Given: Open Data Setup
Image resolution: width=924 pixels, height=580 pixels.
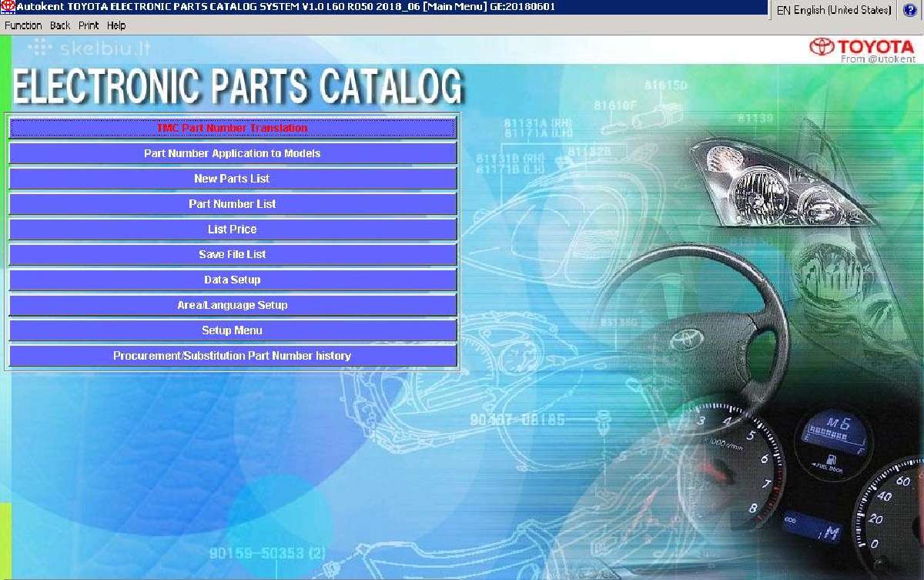Looking at the screenshot, I should coord(233,280).
